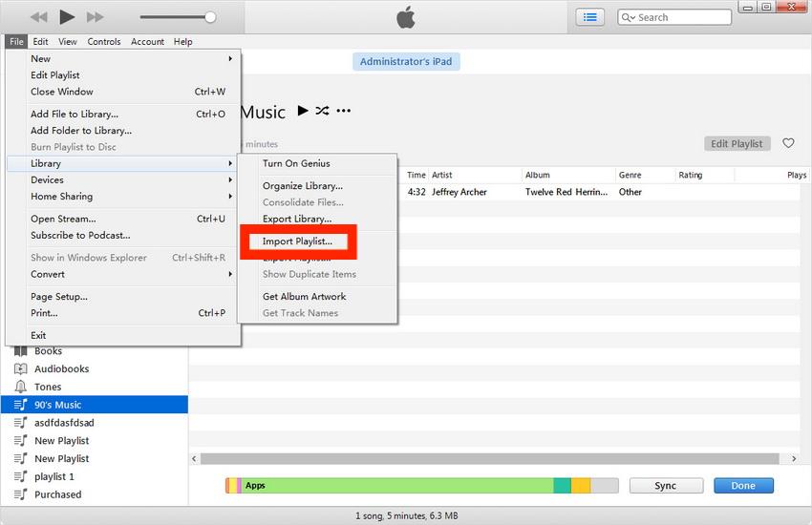Choose Import Playlist option

pyautogui.click(x=298, y=241)
